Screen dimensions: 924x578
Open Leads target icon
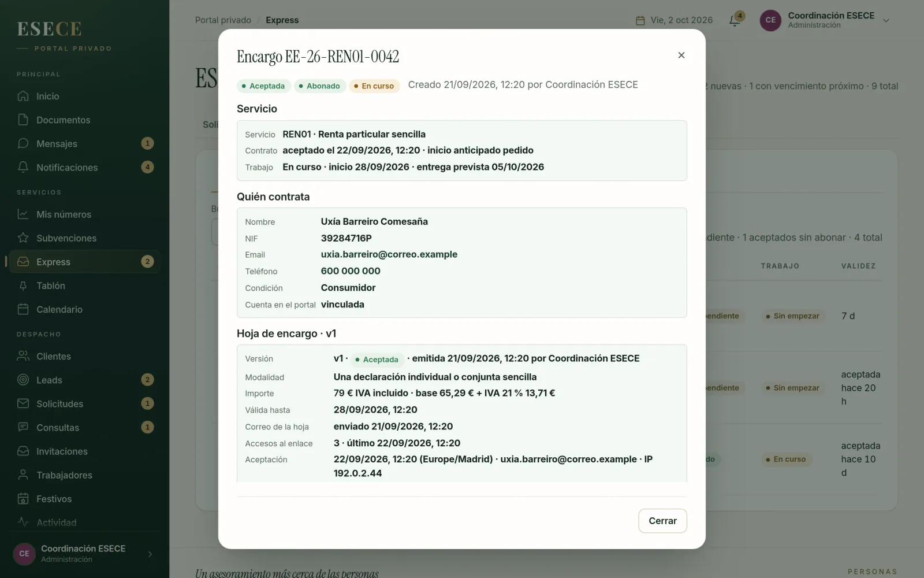23,380
